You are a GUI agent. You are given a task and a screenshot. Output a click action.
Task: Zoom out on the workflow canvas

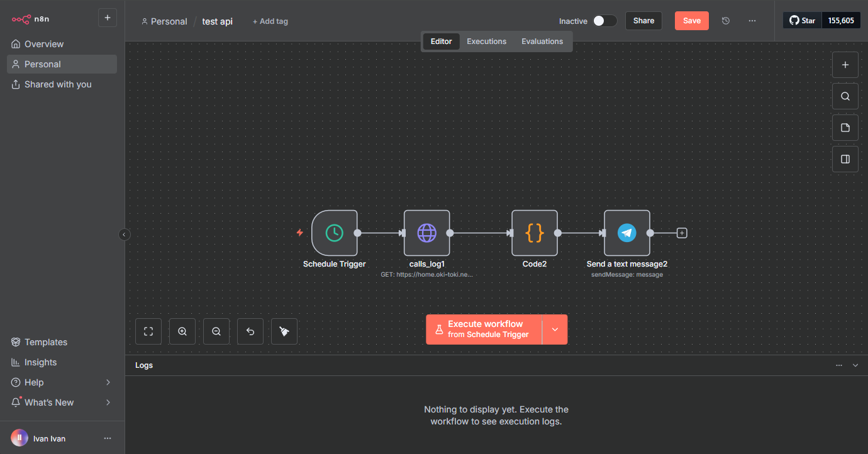coord(216,331)
